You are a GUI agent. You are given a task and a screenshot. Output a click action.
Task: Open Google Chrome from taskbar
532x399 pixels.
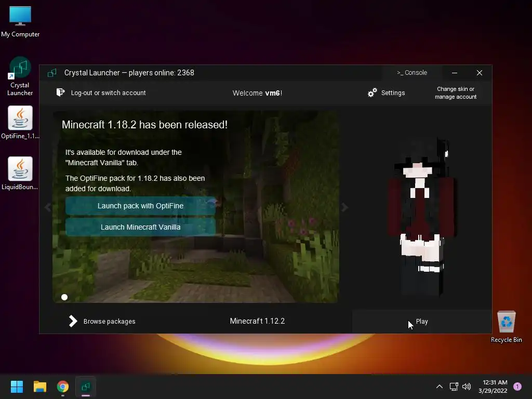point(63,387)
